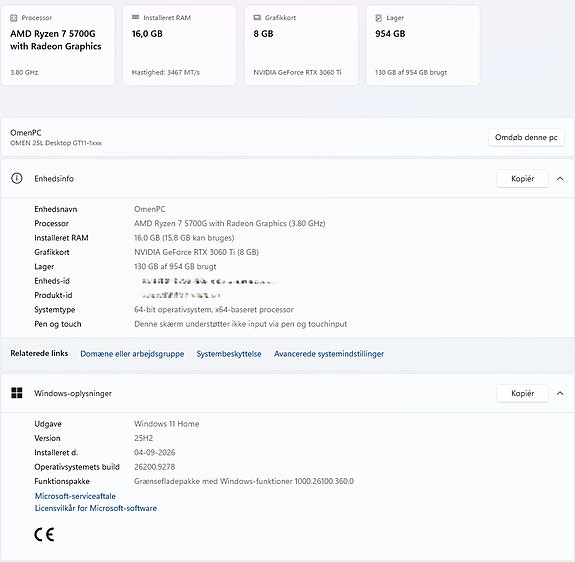The height and width of the screenshot is (562, 575).
Task: Click the Enhedsinfo info circle icon
Action: point(17,178)
